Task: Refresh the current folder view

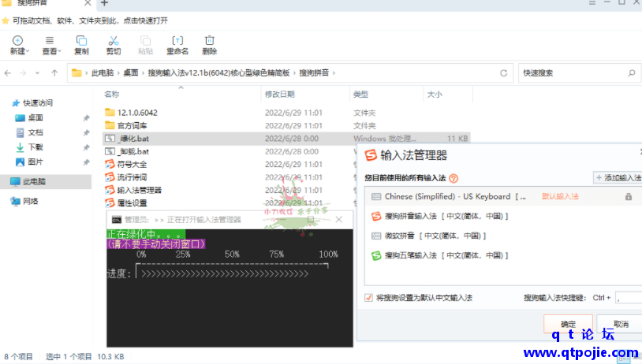Action: (504, 72)
